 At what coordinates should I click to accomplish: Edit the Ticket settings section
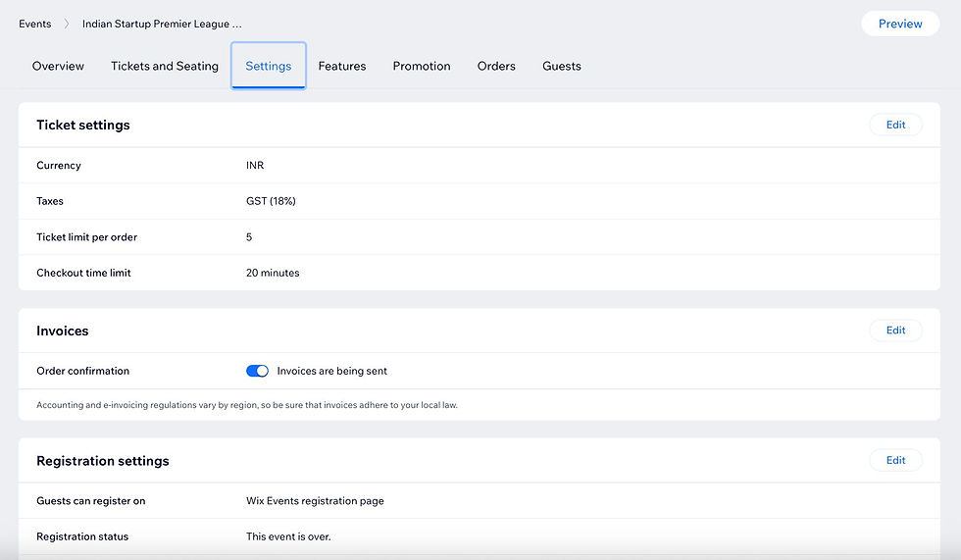pyautogui.click(x=895, y=125)
